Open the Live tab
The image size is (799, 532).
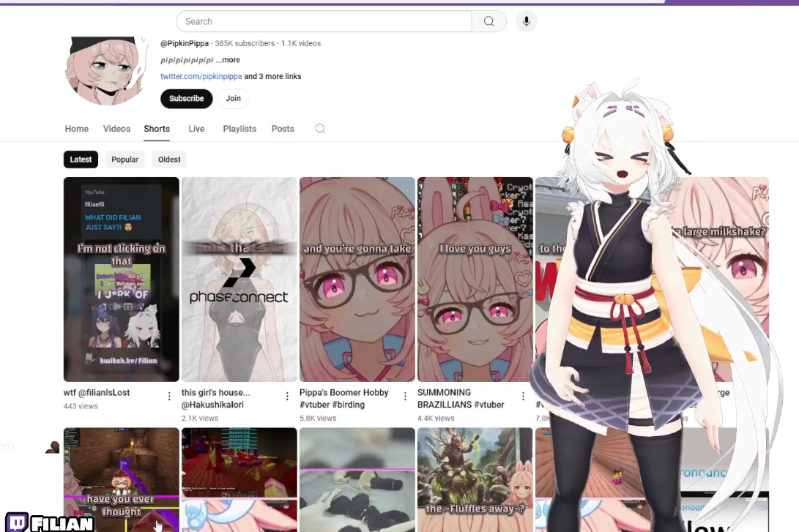click(x=196, y=129)
